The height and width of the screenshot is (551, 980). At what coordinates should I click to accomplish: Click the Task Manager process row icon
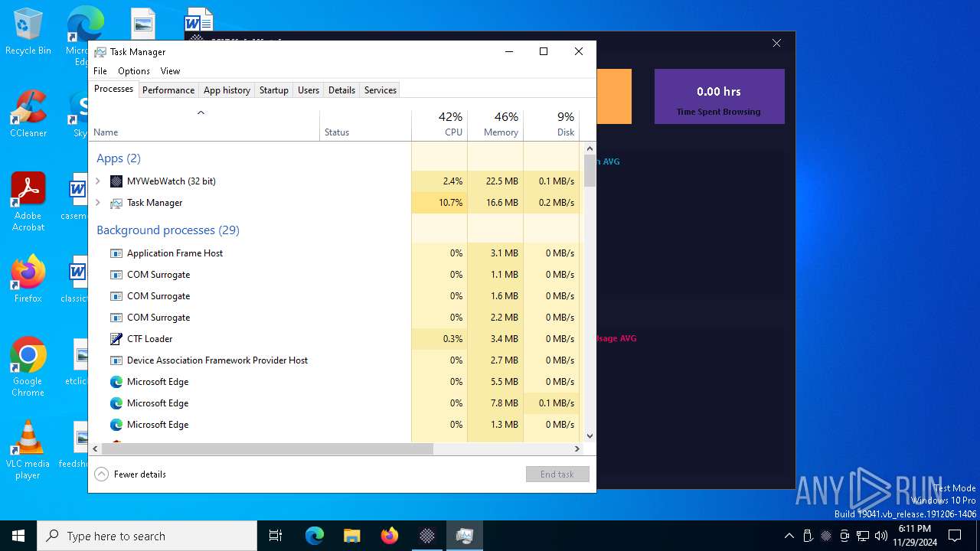pyautogui.click(x=116, y=203)
